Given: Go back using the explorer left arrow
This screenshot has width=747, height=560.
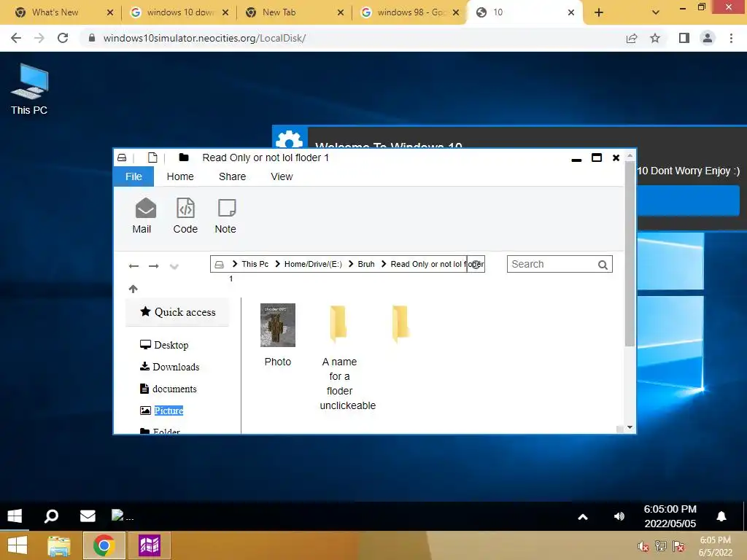Looking at the screenshot, I should 133,266.
